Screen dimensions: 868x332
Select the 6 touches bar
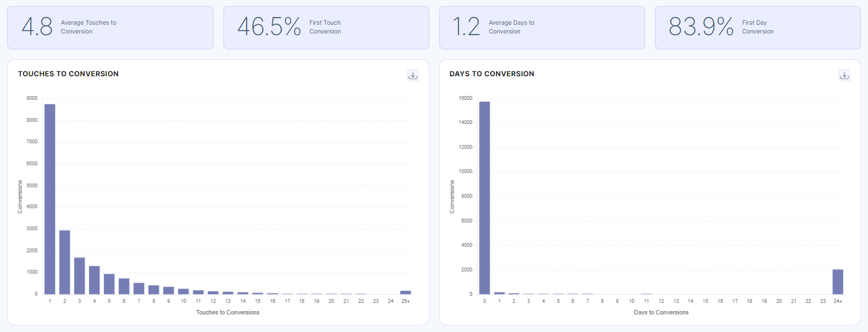click(124, 286)
